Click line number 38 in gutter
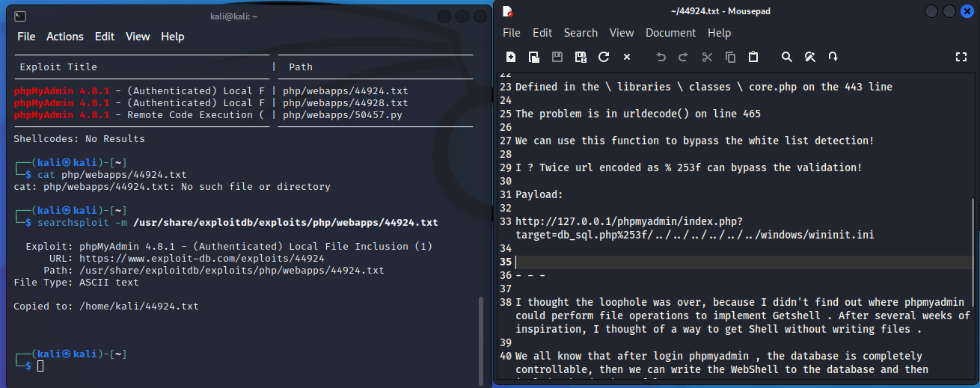This screenshot has width=980, height=388. point(506,302)
